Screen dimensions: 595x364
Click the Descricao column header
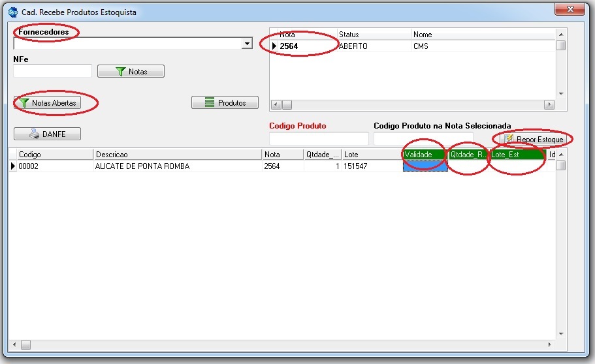(x=176, y=155)
